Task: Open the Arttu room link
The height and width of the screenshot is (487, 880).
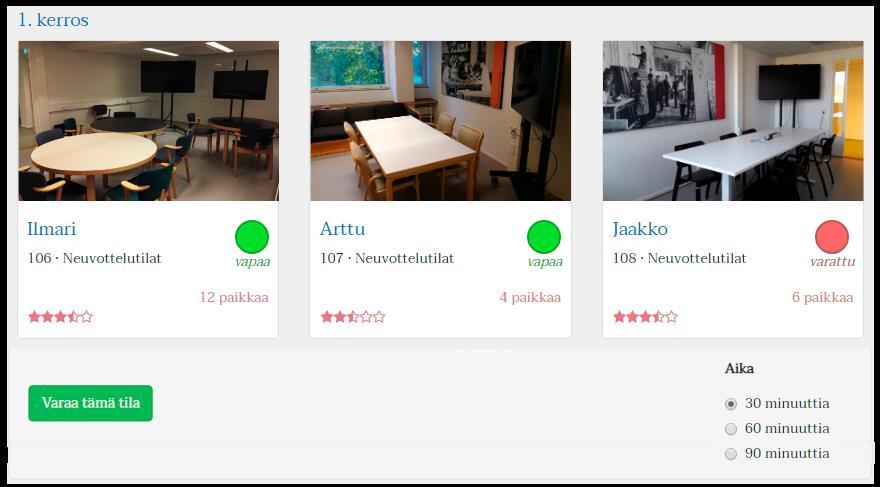Action: click(x=342, y=229)
